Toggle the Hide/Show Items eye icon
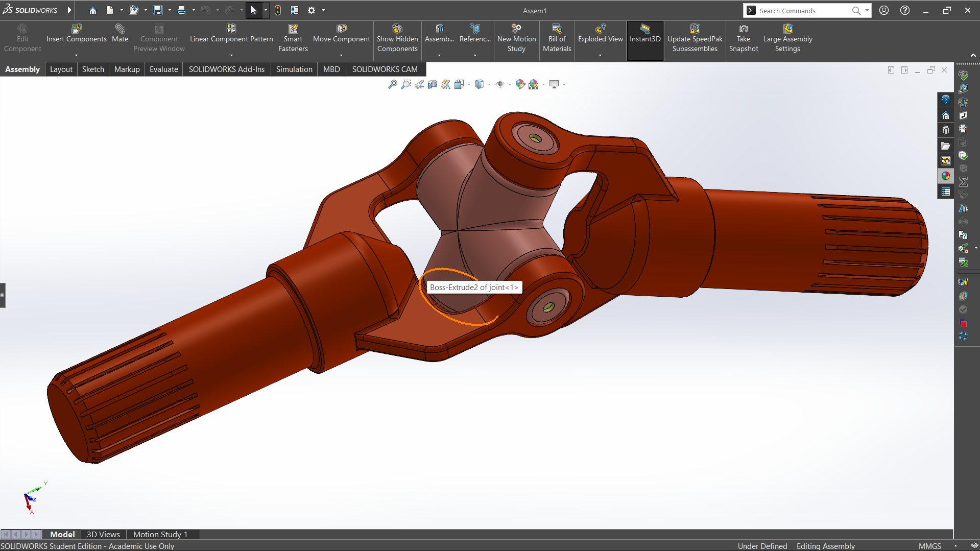Viewport: 980px width, 551px height. point(500,84)
